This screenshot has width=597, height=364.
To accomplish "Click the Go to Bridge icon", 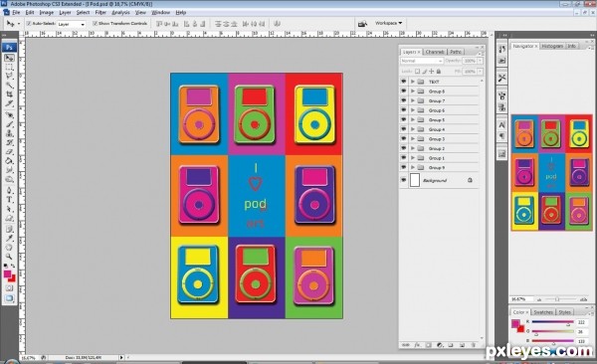I will point(362,24).
